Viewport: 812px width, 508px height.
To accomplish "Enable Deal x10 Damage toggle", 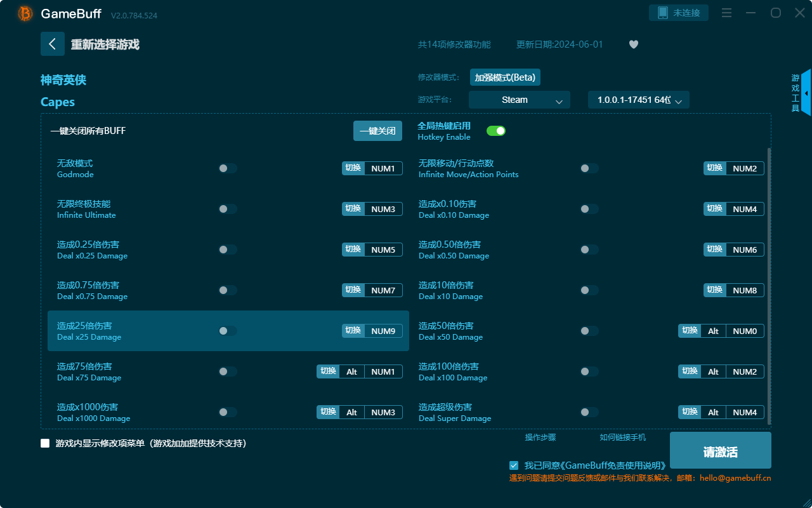I will pyautogui.click(x=589, y=290).
